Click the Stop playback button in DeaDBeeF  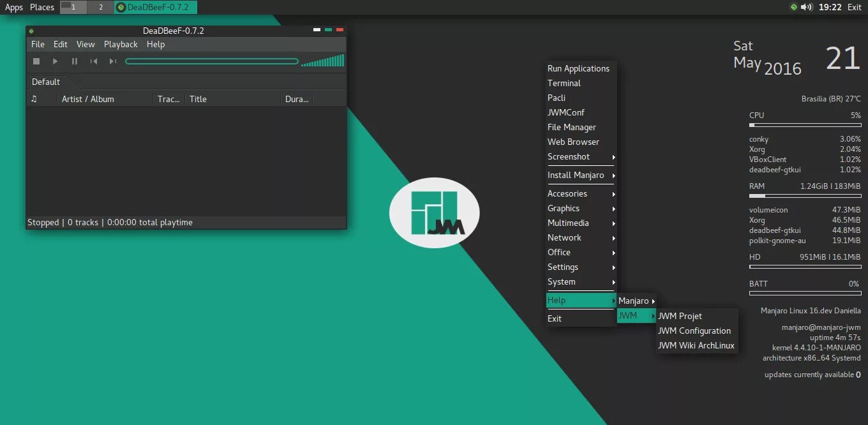point(36,61)
